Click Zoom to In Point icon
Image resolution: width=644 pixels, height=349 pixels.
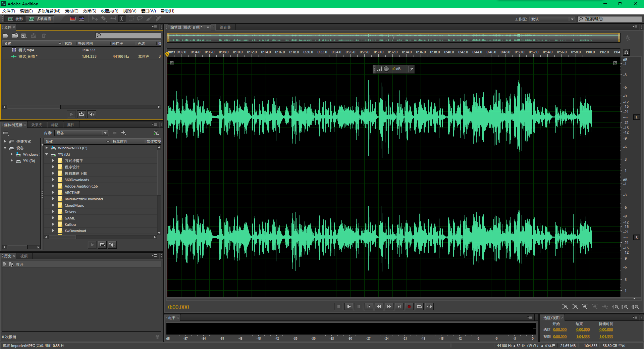point(615,307)
